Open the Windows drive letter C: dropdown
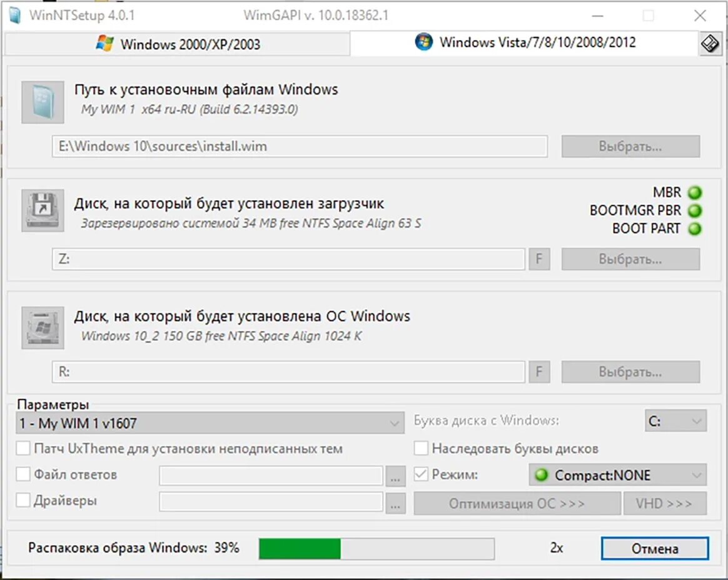Image resolution: width=728 pixels, height=580 pixels. point(675,421)
